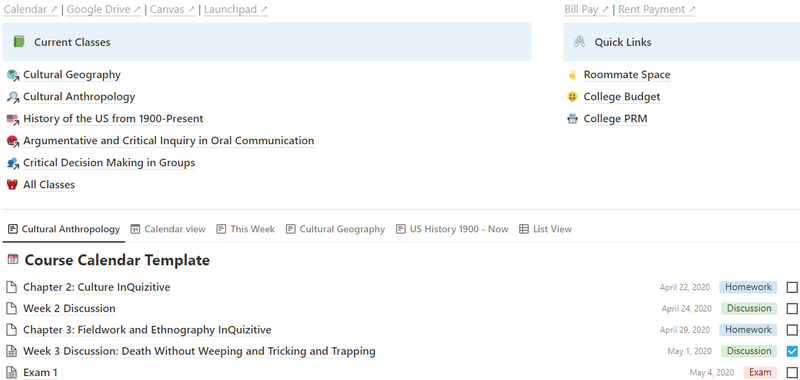Open the Cultural Geography class page
This screenshot has width=800, height=380.
[72, 75]
